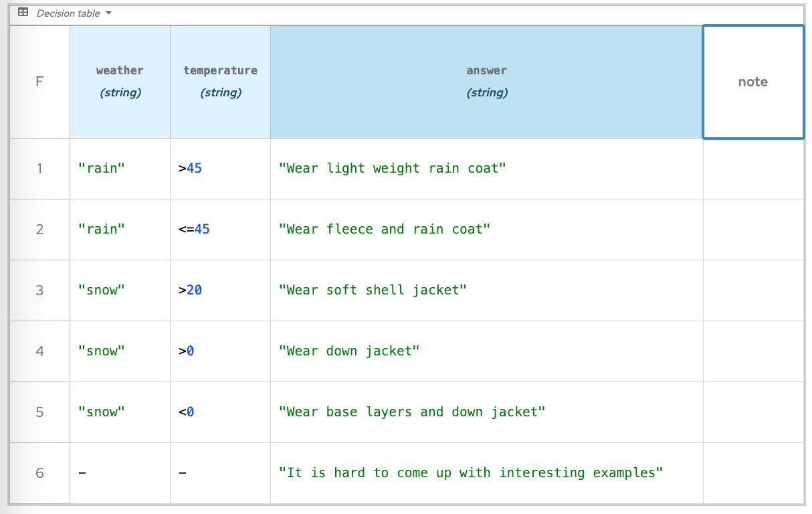
Task: Click the >45 temperature cell
Action: [x=220, y=169]
